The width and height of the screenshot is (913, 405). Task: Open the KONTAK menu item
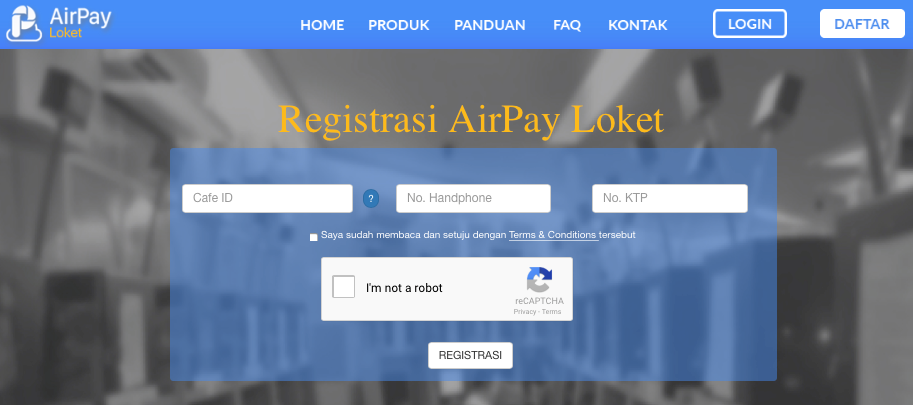point(638,25)
